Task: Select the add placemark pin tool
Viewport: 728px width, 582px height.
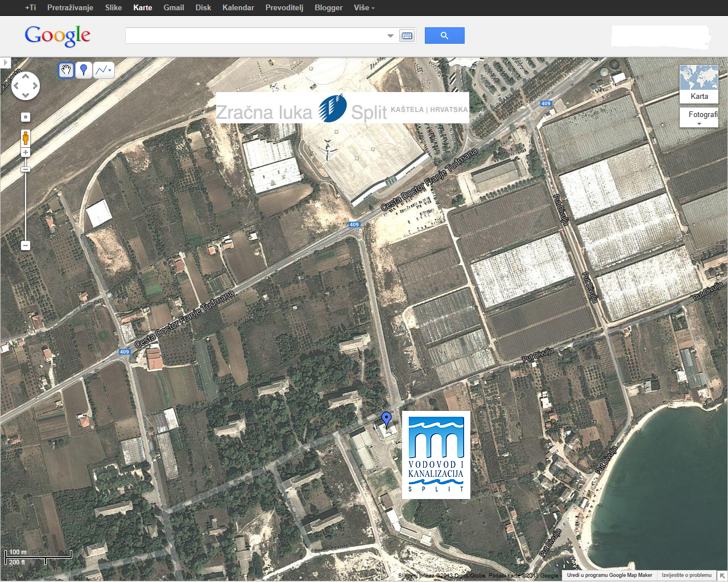Action: coord(84,70)
